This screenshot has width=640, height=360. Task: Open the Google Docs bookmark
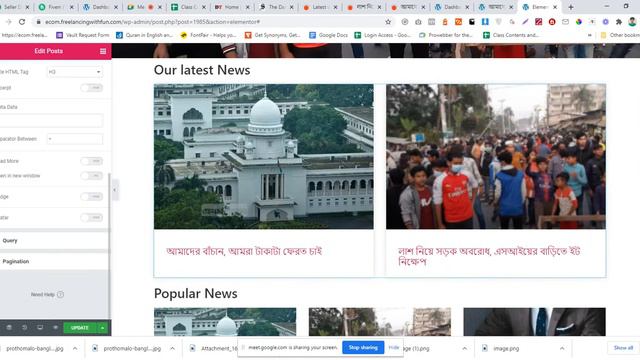click(x=329, y=35)
